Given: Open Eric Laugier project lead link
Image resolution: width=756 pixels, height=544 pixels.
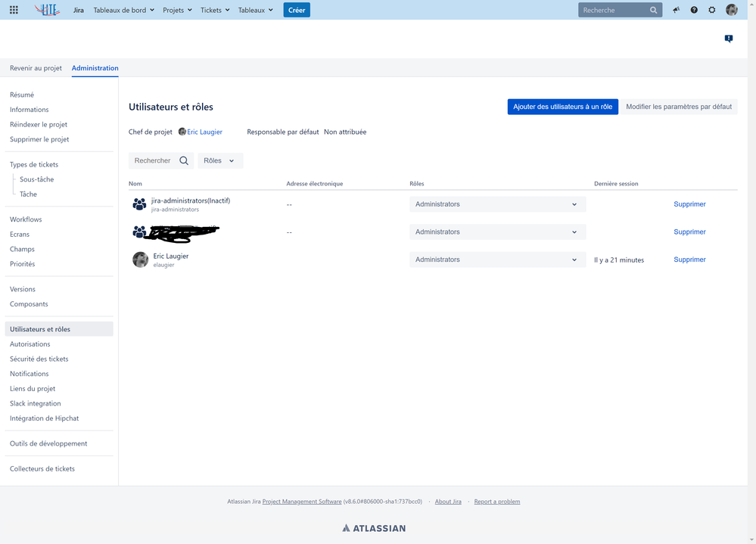Looking at the screenshot, I should tap(204, 132).
